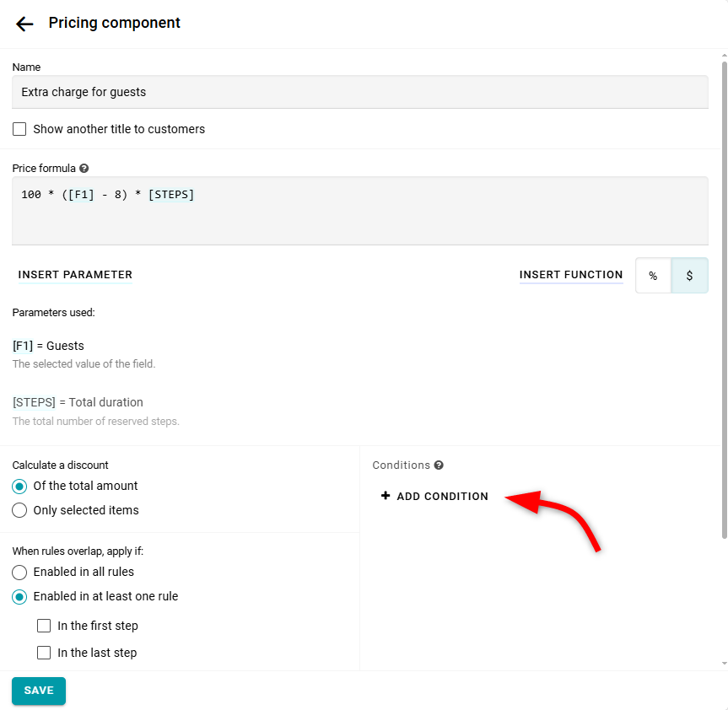Click the vertical scrollbar on the right

pyautogui.click(x=724, y=295)
